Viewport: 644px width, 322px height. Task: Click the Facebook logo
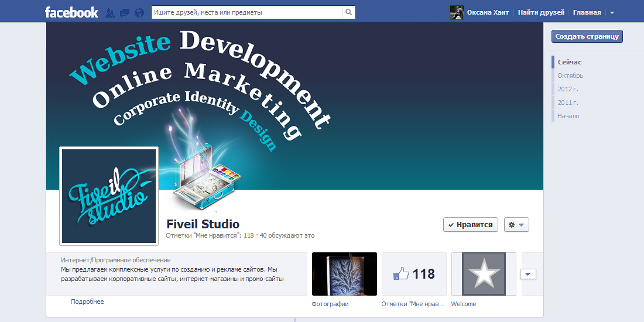click(x=71, y=12)
